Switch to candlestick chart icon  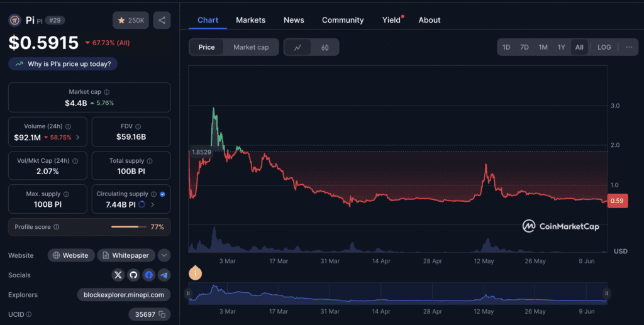325,47
